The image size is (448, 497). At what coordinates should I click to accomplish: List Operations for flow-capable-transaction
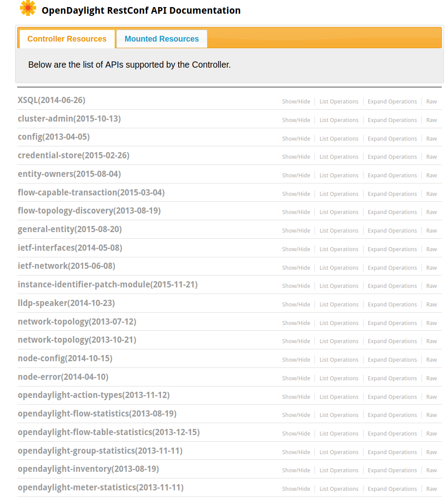click(x=339, y=194)
